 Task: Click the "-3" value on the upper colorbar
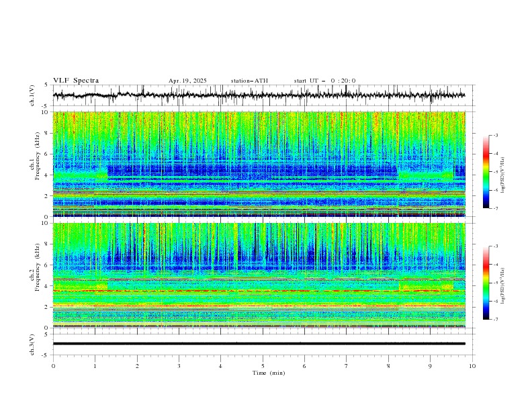click(495, 135)
